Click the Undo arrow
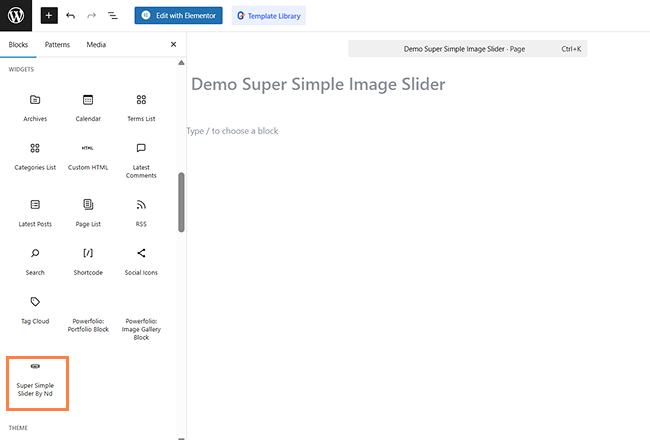This screenshot has height=440, width=650. click(x=70, y=16)
